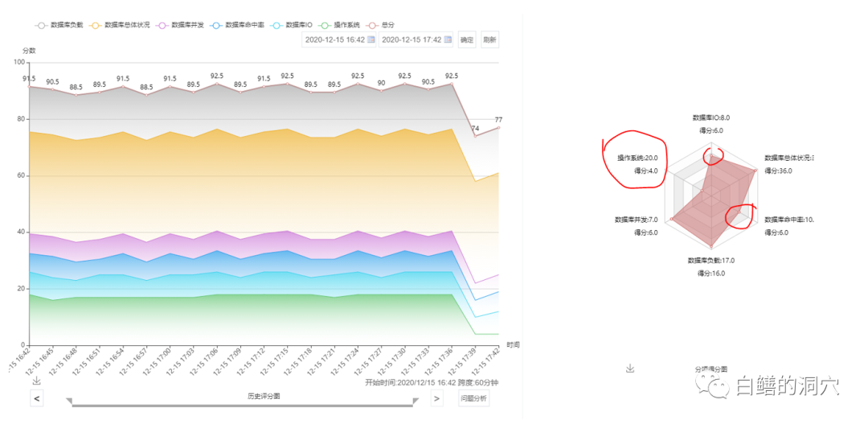Viewport: 868px width, 424px height.
Task: Click the y-axis value 60
Action: click(x=21, y=175)
